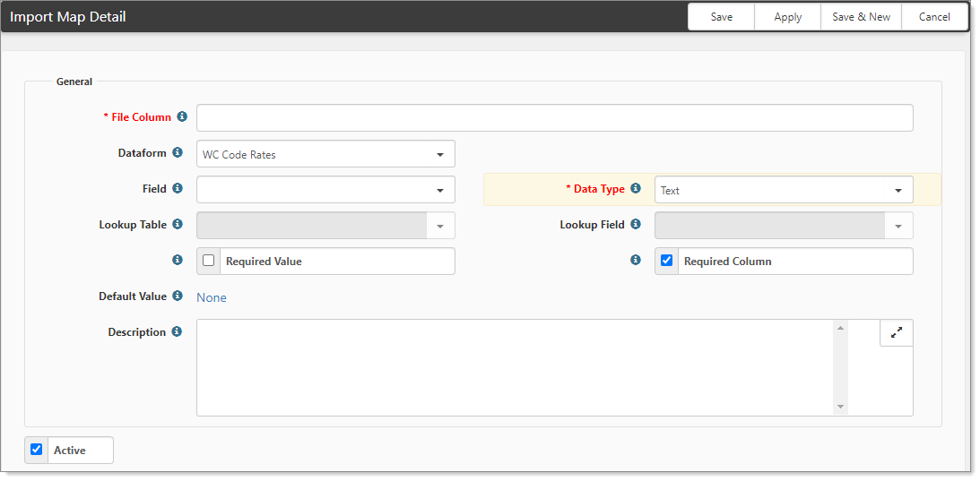Screen dimensions: 980x481
Task: Click the Required Value label text
Action: pyautogui.click(x=264, y=262)
